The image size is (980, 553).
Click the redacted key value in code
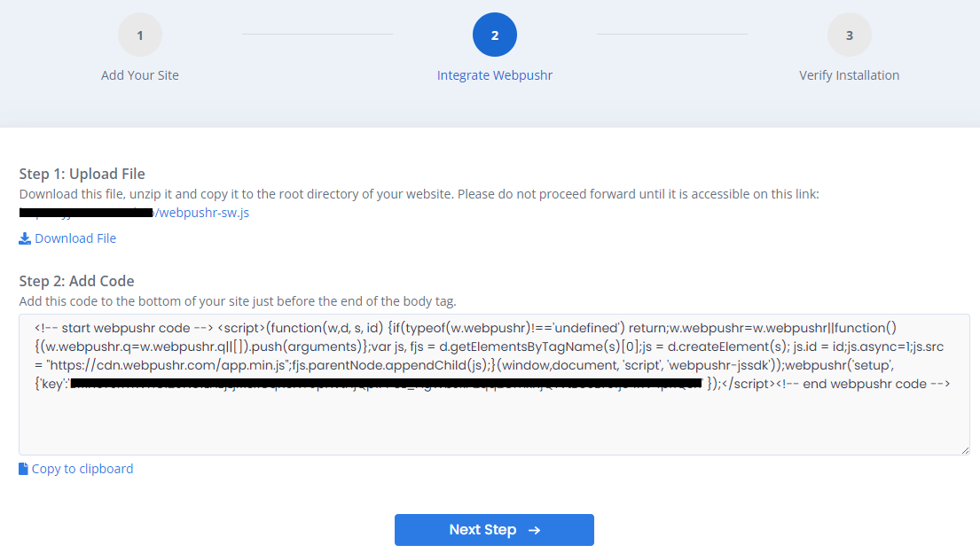tap(387, 384)
